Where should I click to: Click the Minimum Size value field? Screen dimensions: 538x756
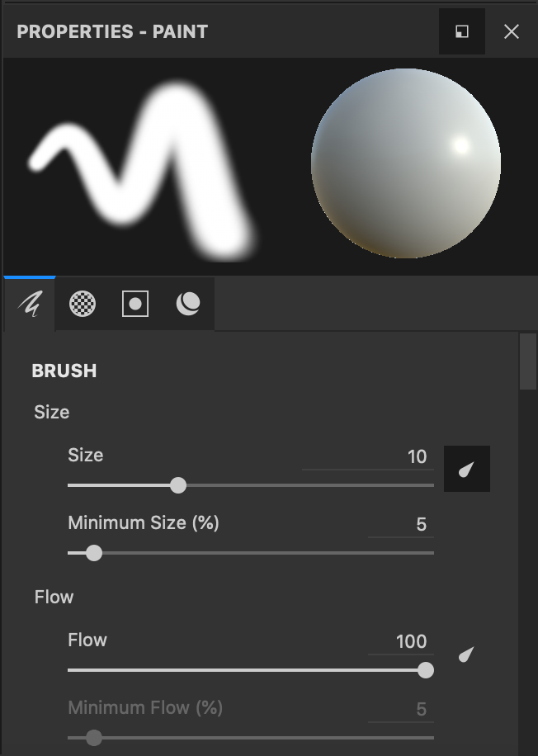pyautogui.click(x=401, y=525)
